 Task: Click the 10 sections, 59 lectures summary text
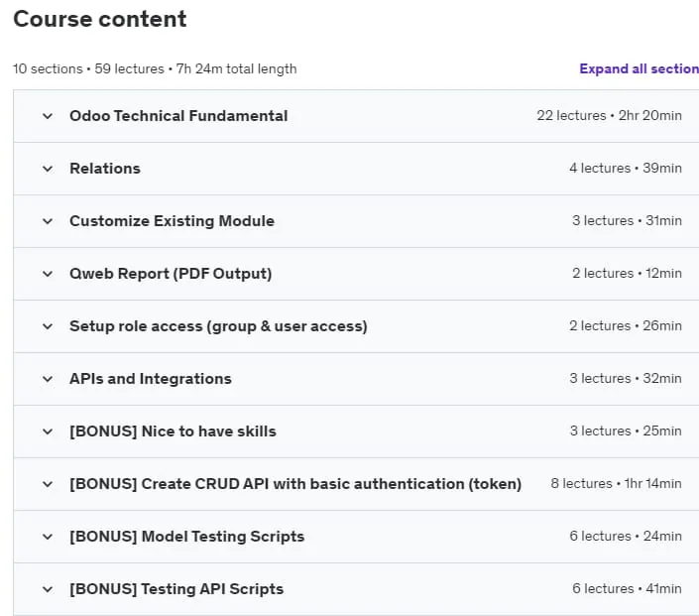click(155, 69)
